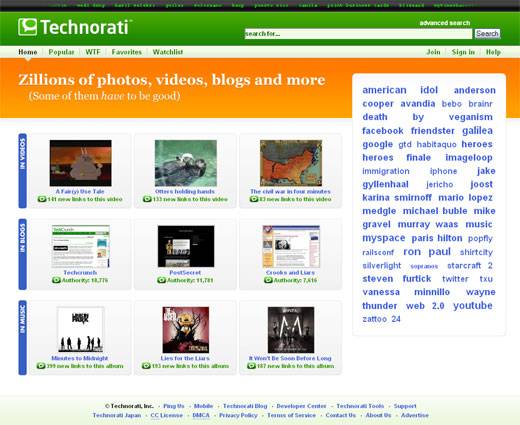The width and height of the screenshot is (520, 425).
Task: Open the WTF tab
Action: (93, 52)
